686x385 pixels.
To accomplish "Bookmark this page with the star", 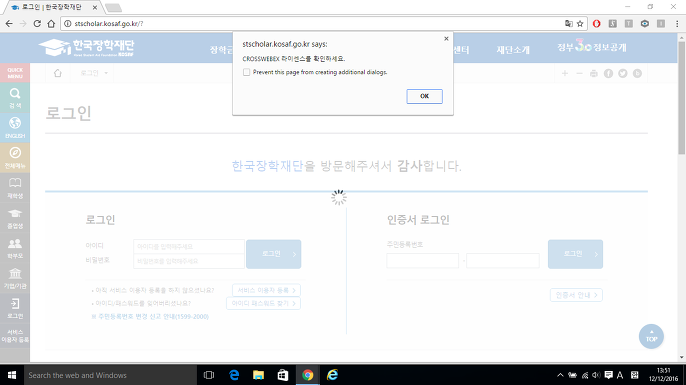I will coord(580,24).
